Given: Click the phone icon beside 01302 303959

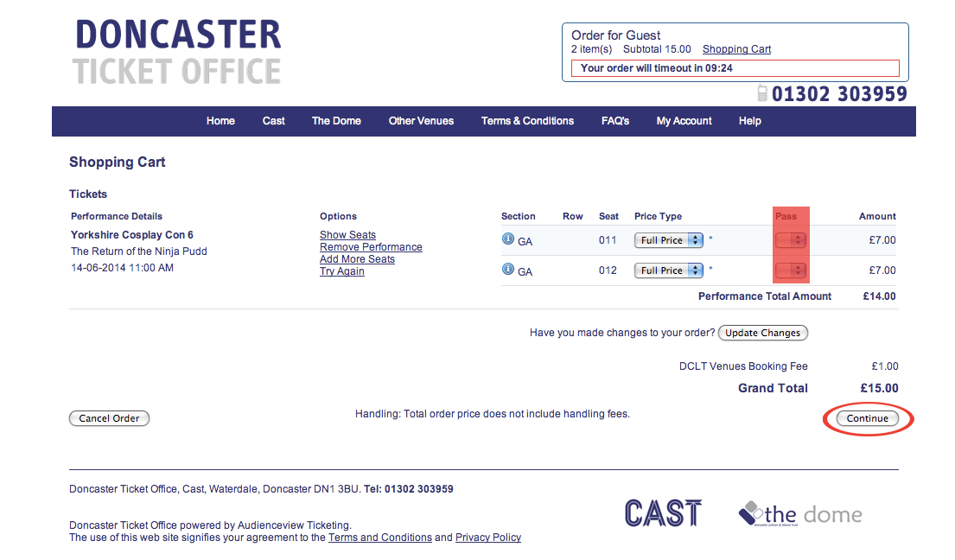Looking at the screenshot, I should pyautogui.click(x=762, y=93).
